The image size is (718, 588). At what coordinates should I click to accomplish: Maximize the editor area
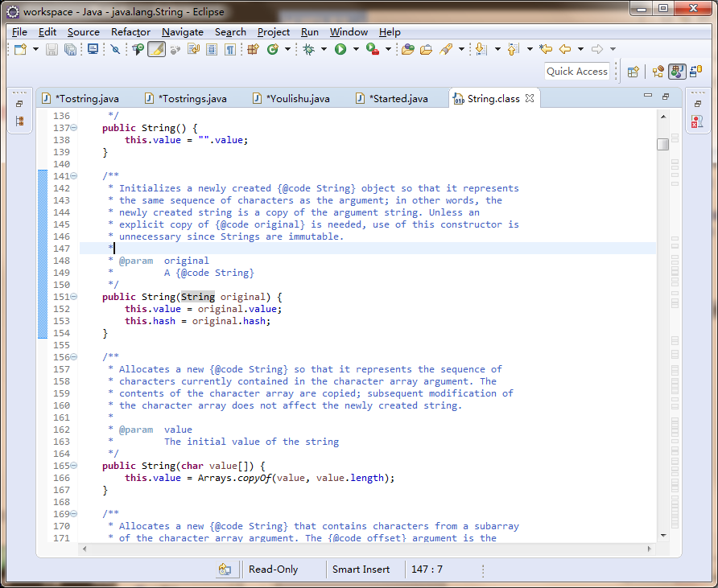pos(666,96)
